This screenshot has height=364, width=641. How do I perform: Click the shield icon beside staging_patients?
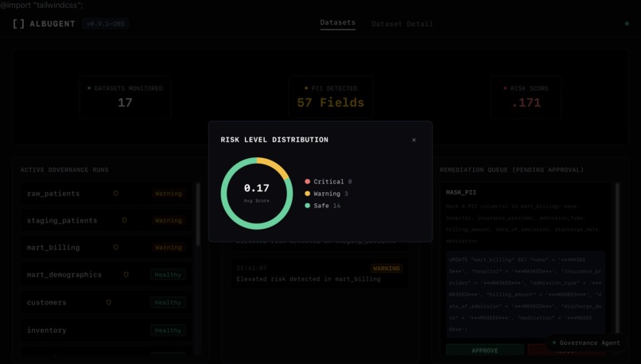tap(124, 220)
